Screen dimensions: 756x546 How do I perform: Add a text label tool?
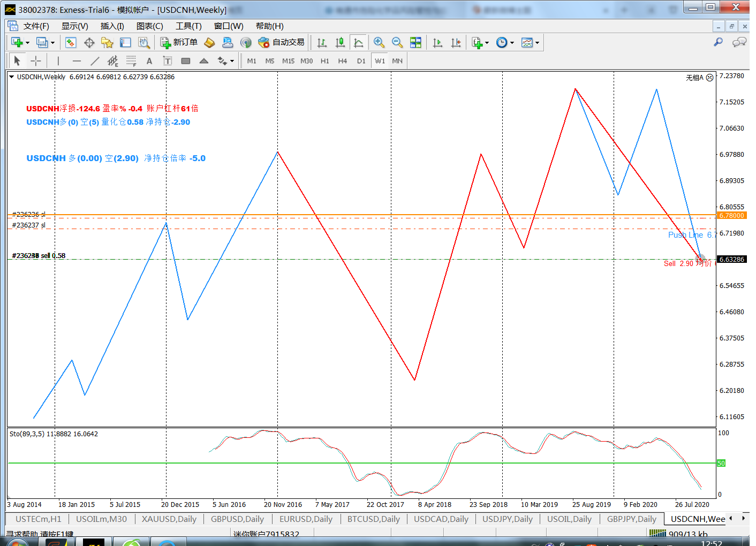pos(149,61)
